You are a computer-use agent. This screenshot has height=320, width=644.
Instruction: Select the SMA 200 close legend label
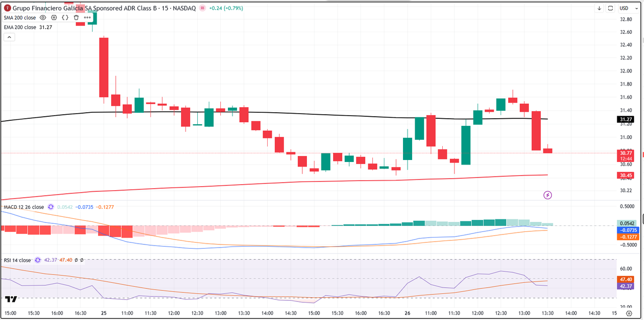(x=20, y=18)
